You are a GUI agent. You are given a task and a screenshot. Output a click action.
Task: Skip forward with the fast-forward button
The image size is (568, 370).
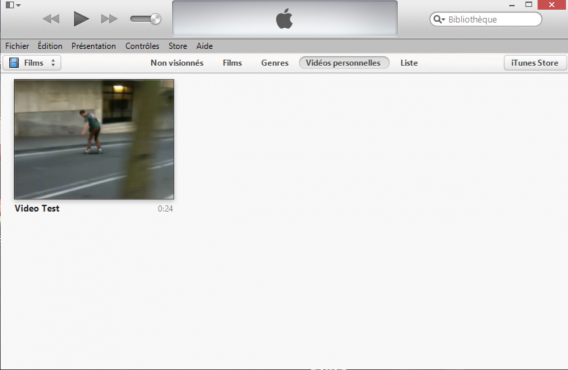(x=109, y=19)
